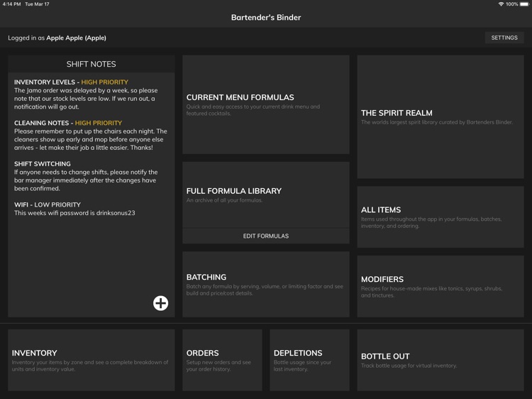Open The Spirit Realm library
Viewport: 532px width, 399px height.
click(x=440, y=117)
